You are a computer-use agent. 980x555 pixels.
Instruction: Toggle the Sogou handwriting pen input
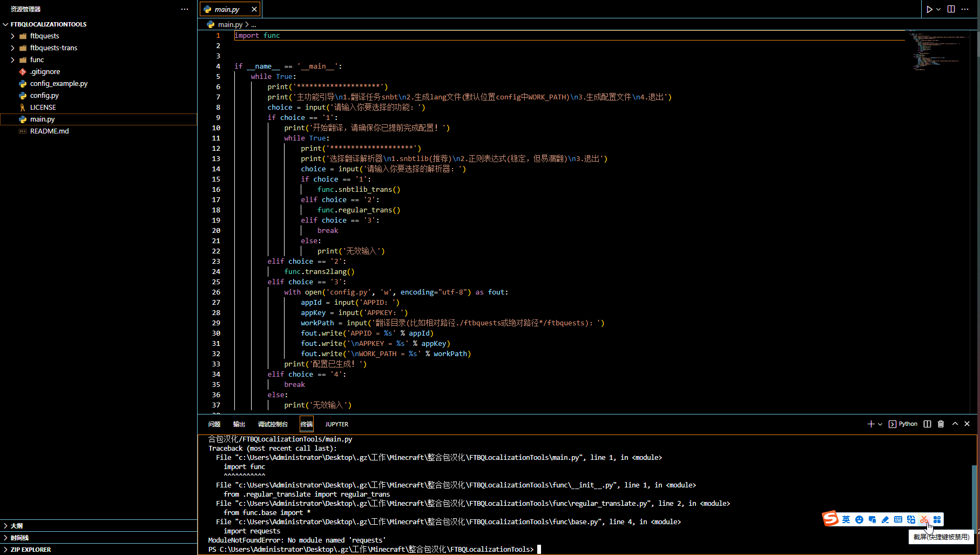pyautogui.click(x=885, y=519)
